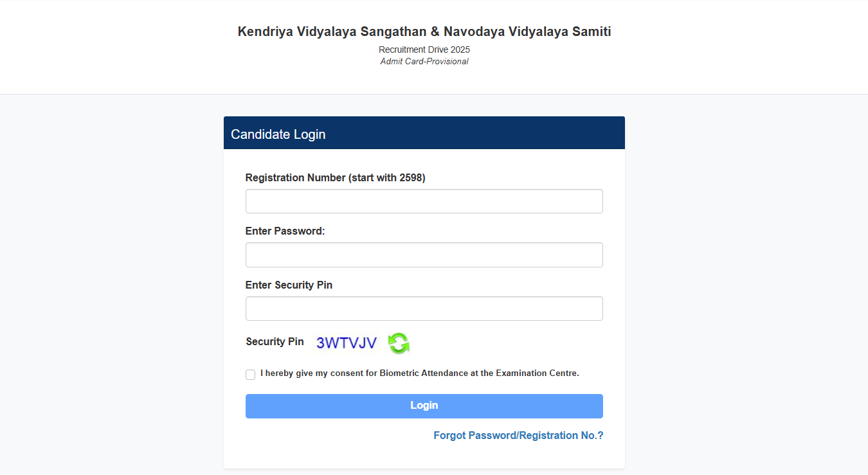The width and height of the screenshot is (868, 475).
Task: Click the 3WTVJV captcha image
Action: 347,343
